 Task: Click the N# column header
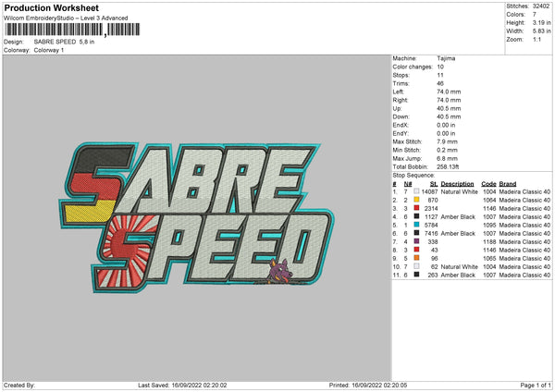point(407,183)
